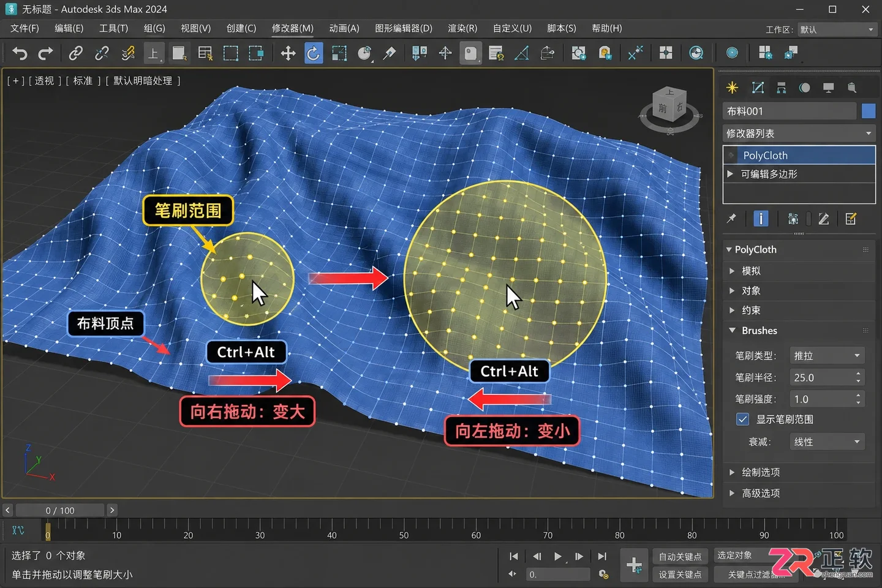This screenshot has height=588, width=882.
Task: Open the 修改器(M) menu
Action: point(293,28)
